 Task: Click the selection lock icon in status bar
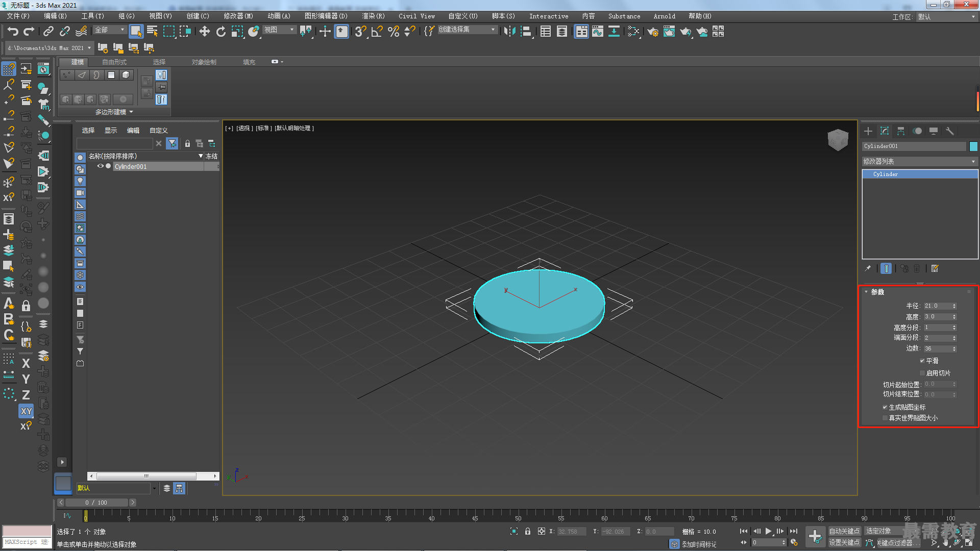528,531
